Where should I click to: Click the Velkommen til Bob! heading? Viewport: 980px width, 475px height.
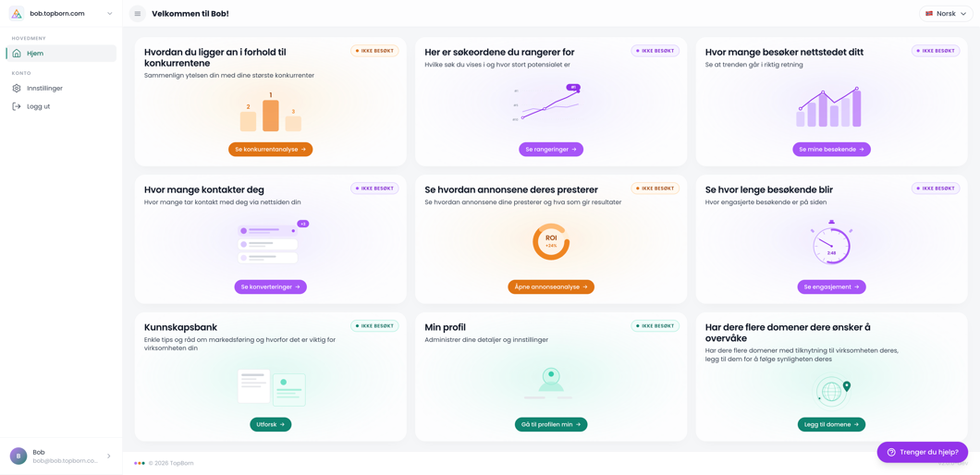pyautogui.click(x=190, y=14)
